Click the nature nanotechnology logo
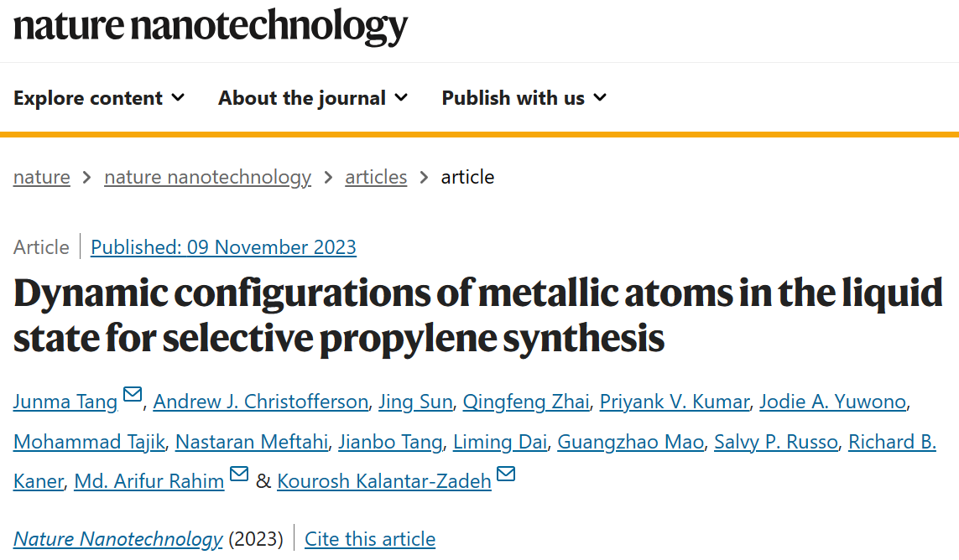 pyautogui.click(x=211, y=26)
